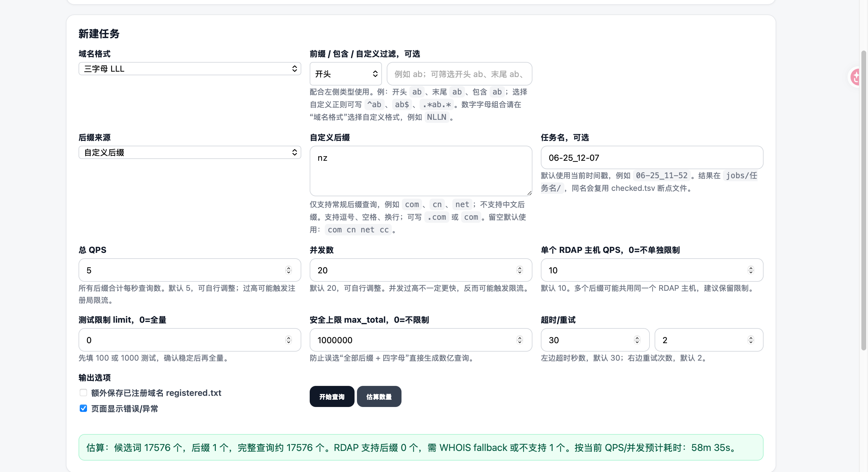This screenshot has width=868, height=472.
Task: Click the 06-25_11-52 example code text
Action: (x=662, y=175)
